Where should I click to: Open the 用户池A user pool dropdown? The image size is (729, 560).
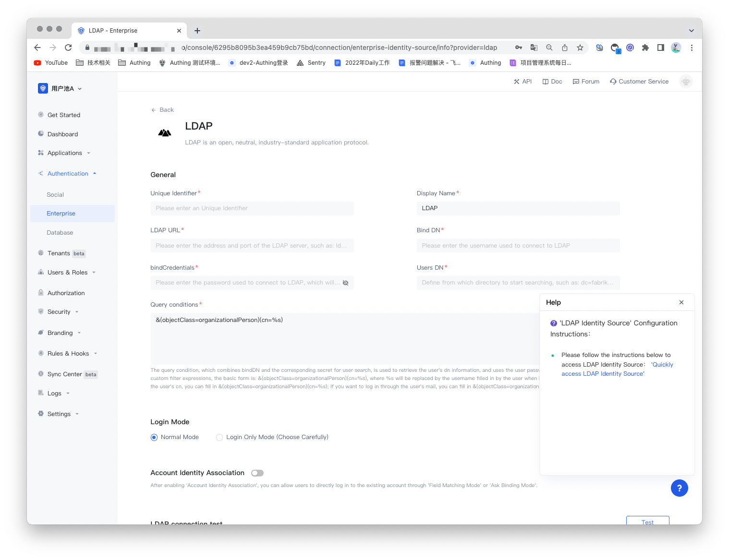click(x=60, y=88)
